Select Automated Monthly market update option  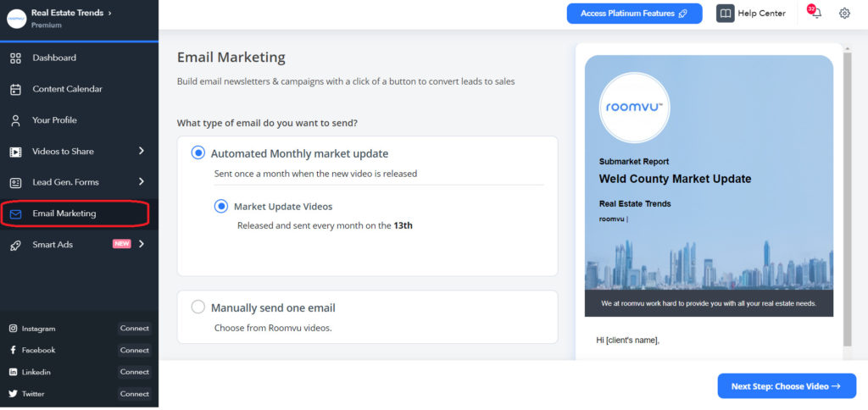click(x=198, y=153)
